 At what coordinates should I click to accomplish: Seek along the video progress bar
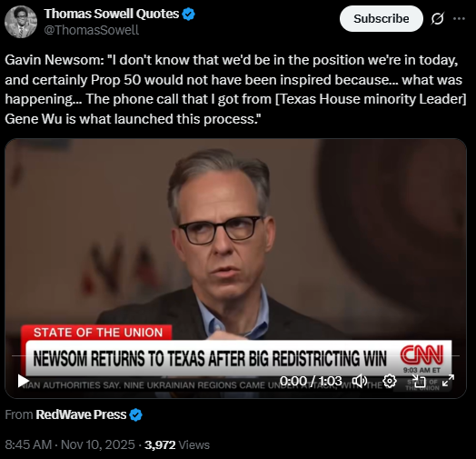pos(235,355)
